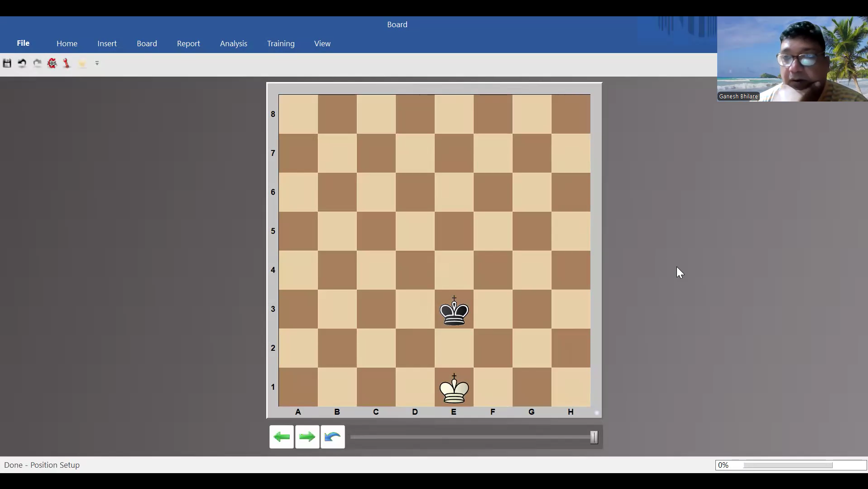Expand the quick access toolbar dropdown arrow
The image size is (868, 489).
(97, 63)
